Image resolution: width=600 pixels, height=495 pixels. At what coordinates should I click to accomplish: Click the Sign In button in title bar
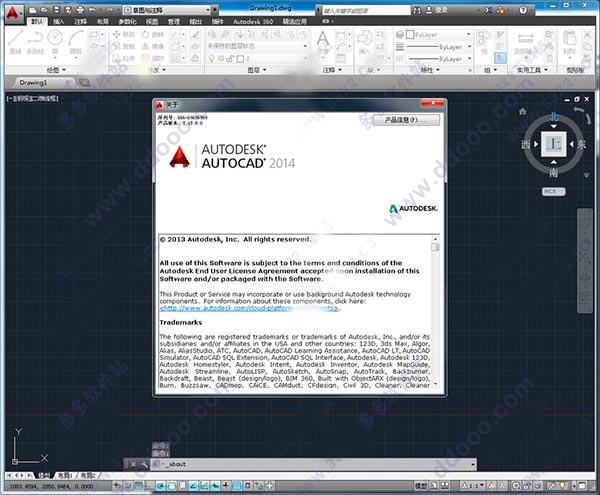(x=436, y=10)
